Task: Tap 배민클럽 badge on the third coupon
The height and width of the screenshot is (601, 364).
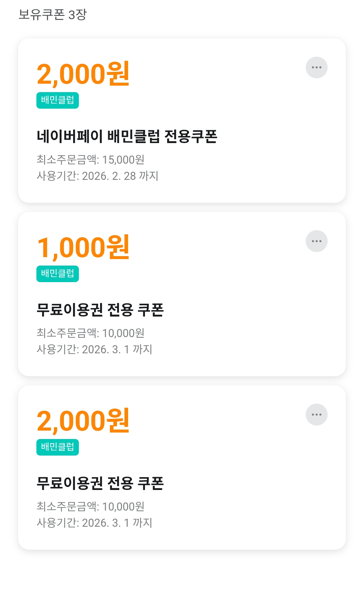Action: [x=58, y=447]
